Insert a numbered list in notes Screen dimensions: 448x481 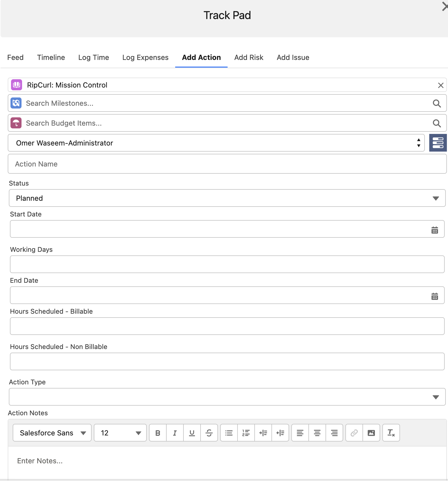246,433
